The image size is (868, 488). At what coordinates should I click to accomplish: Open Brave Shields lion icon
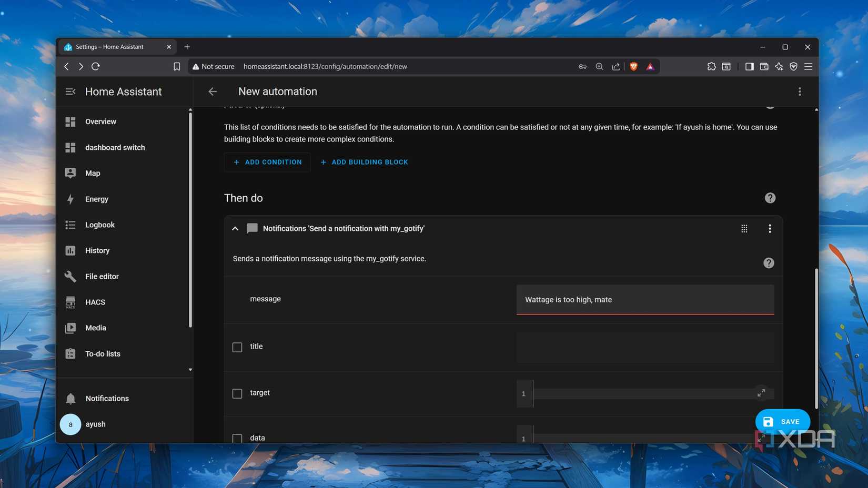(633, 66)
